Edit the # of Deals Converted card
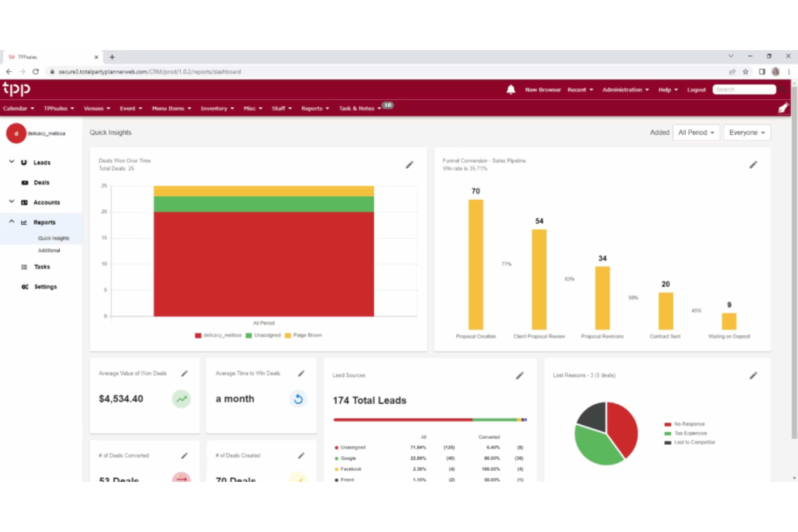 coord(184,455)
